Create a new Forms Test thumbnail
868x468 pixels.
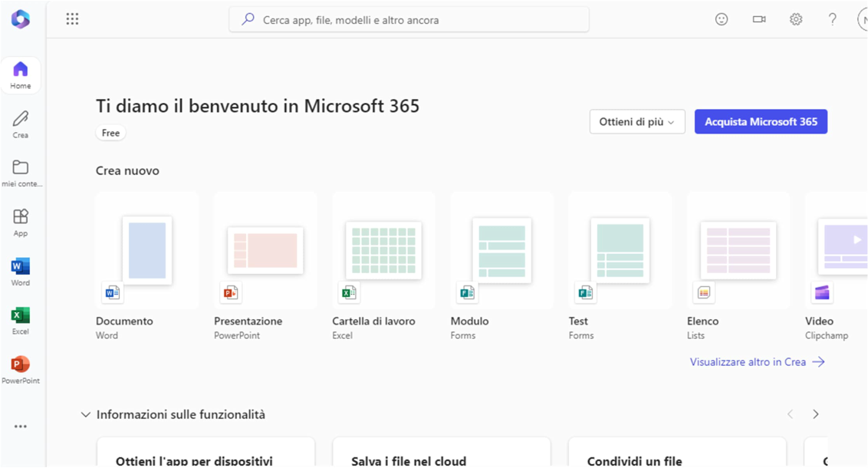point(620,250)
